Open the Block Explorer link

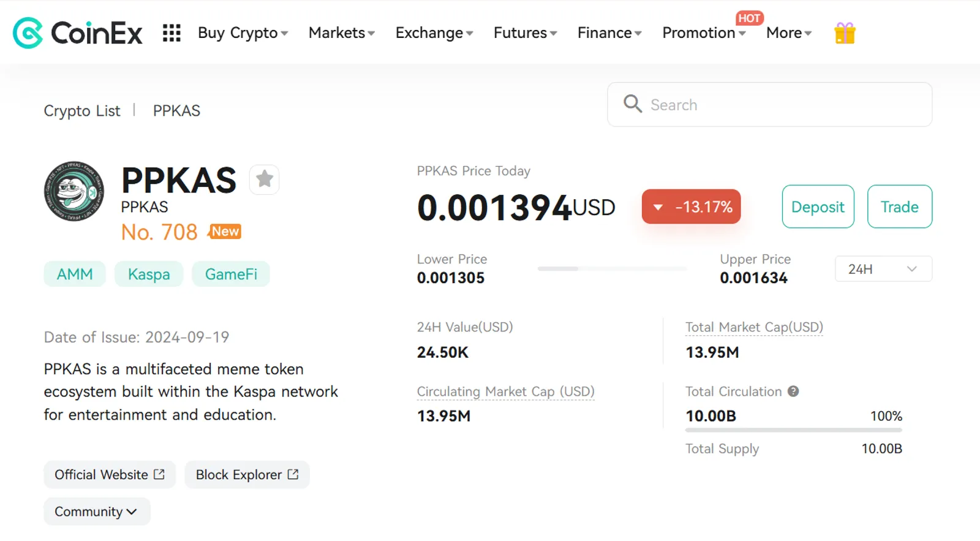click(247, 475)
